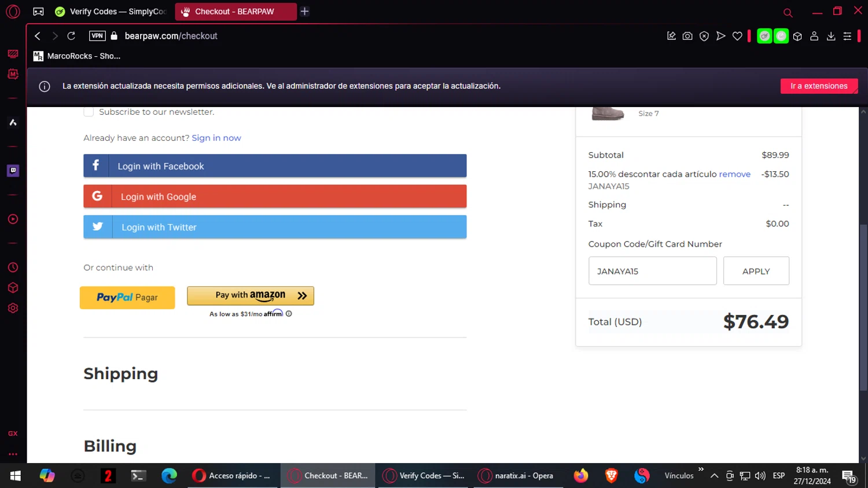Open Microsoft Edge from taskbar
Screen dimensions: 868x488
169,476
